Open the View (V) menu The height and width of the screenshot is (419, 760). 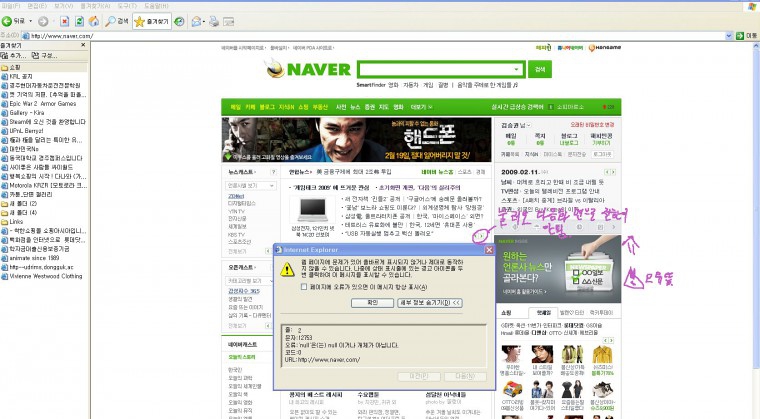coord(63,6)
